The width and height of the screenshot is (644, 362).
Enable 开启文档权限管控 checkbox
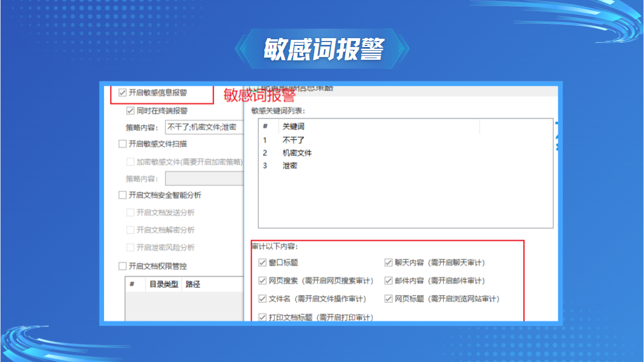[122, 266]
